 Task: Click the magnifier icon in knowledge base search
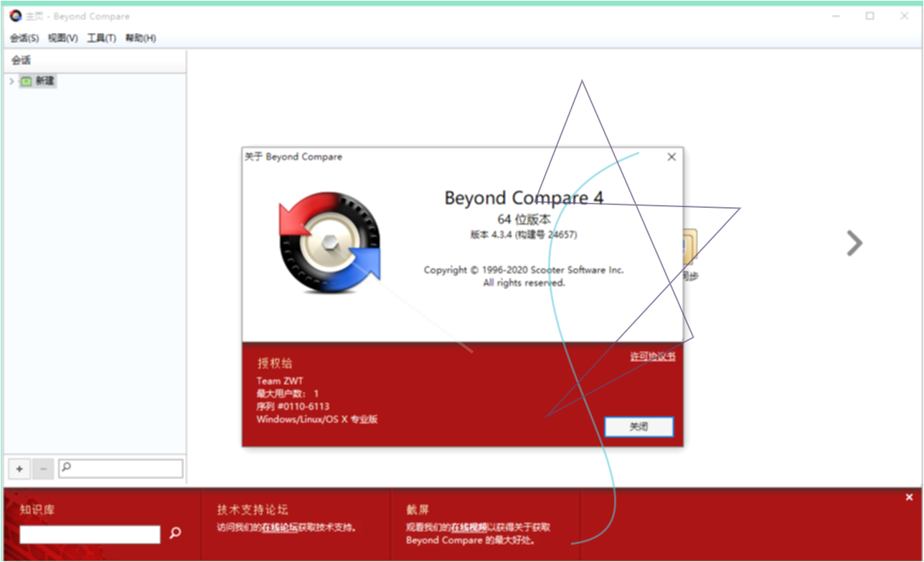coord(174,533)
